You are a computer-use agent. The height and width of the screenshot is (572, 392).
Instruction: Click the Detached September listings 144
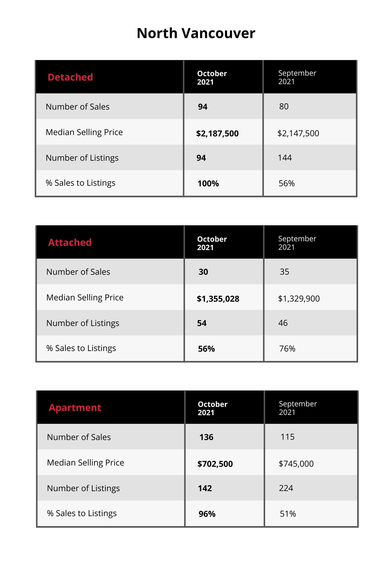[x=285, y=158]
